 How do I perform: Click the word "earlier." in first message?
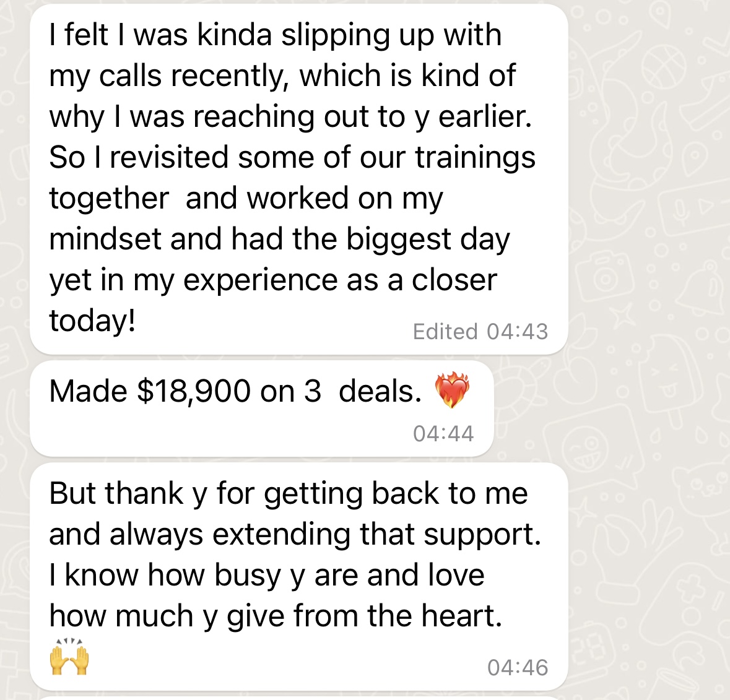coord(485,117)
